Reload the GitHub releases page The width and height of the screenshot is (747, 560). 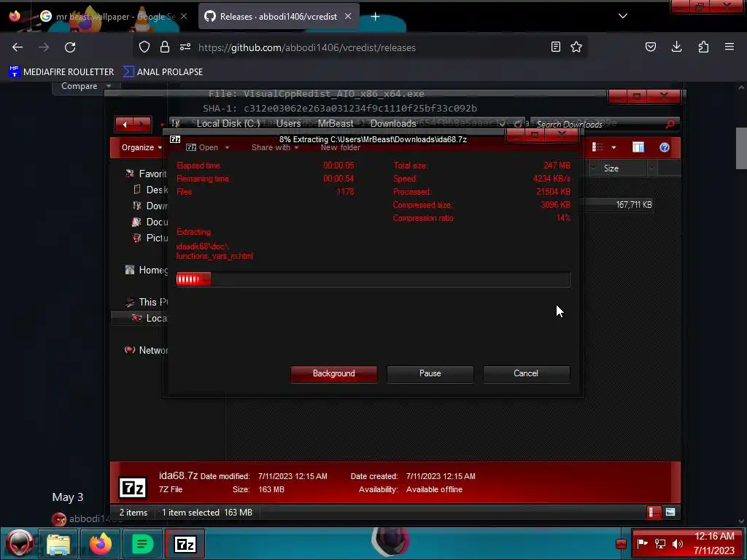[70, 47]
